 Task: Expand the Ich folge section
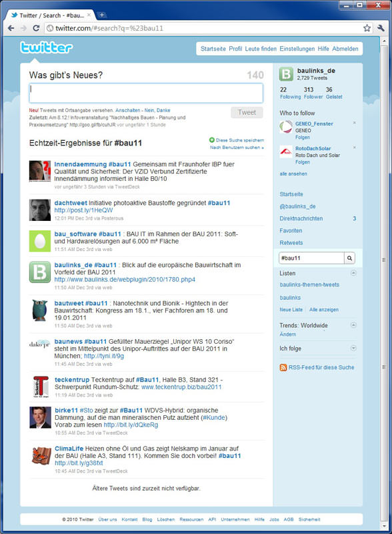(x=353, y=348)
